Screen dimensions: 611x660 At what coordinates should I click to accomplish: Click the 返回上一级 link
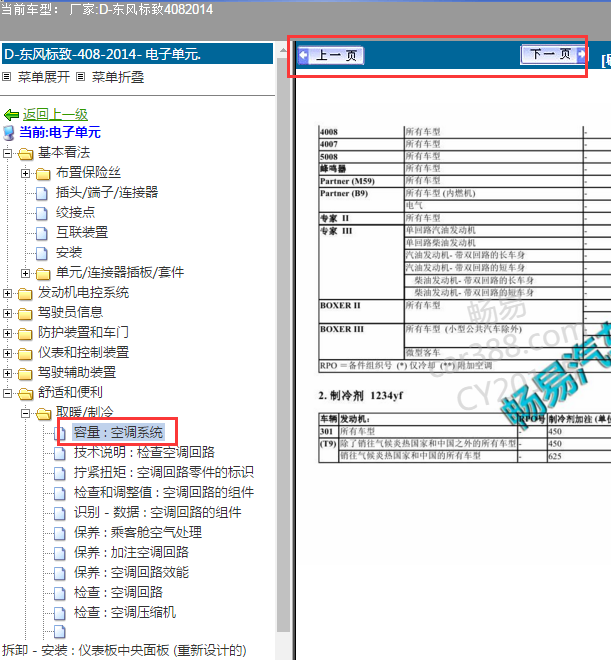pyautogui.click(x=55, y=114)
